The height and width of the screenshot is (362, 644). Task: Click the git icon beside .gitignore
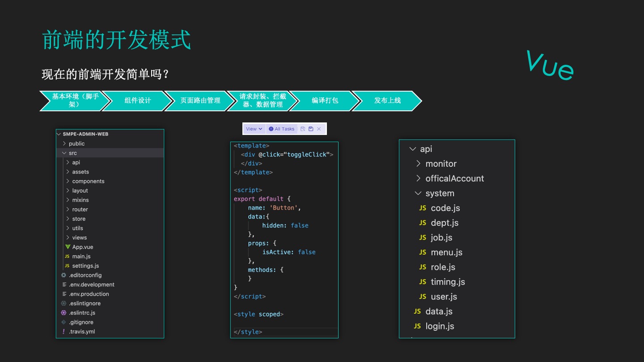tap(64, 322)
